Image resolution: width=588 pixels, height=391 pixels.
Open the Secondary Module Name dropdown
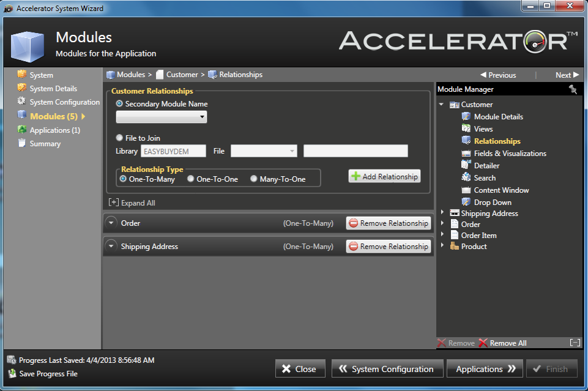[x=162, y=117]
